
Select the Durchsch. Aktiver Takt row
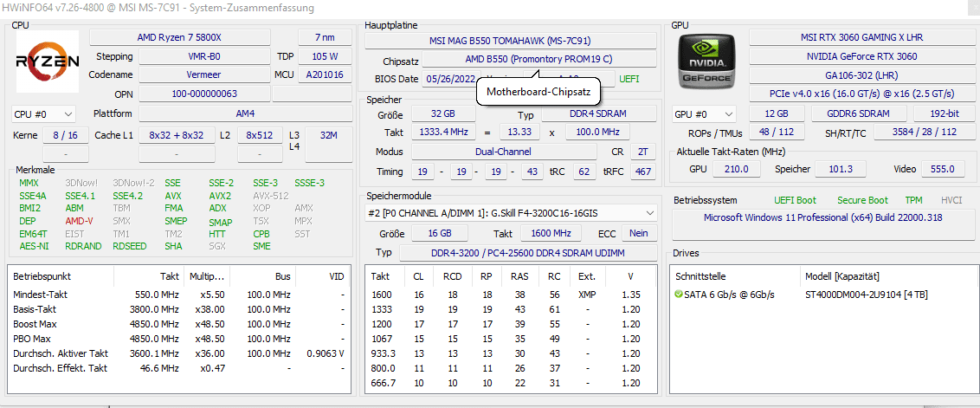tap(178, 353)
